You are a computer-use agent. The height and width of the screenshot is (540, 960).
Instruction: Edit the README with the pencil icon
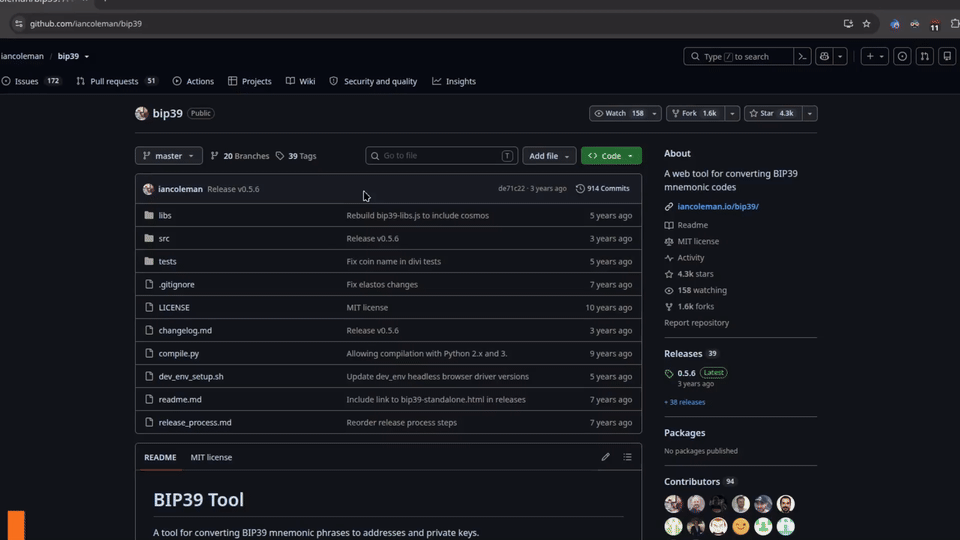point(606,457)
